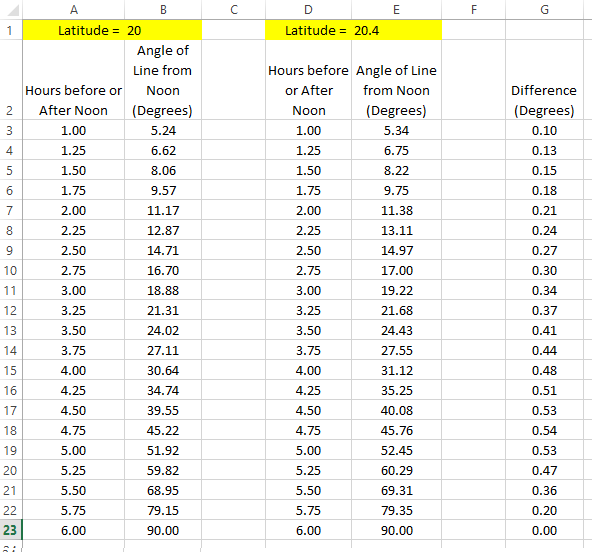Click yellow Latitude = 20 cell
Viewport: 592px width, 552px height.
click(112, 30)
